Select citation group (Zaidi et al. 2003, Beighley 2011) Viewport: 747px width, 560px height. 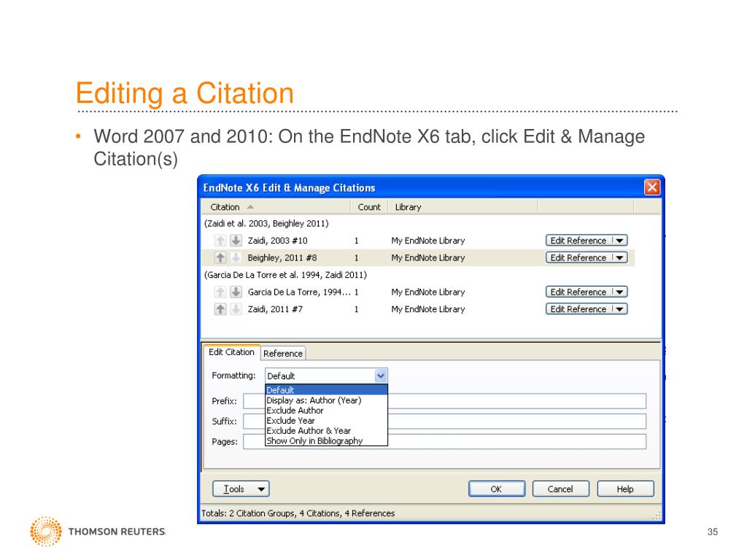266,223
